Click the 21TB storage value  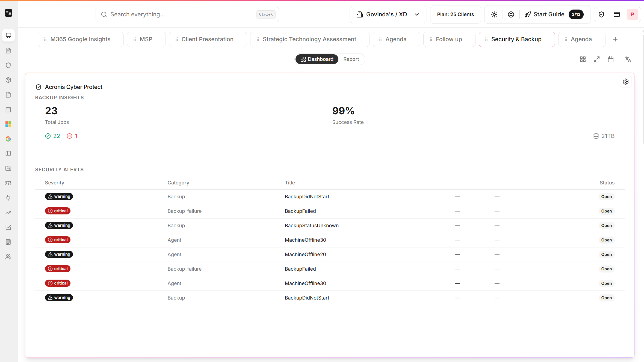pyautogui.click(x=608, y=136)
